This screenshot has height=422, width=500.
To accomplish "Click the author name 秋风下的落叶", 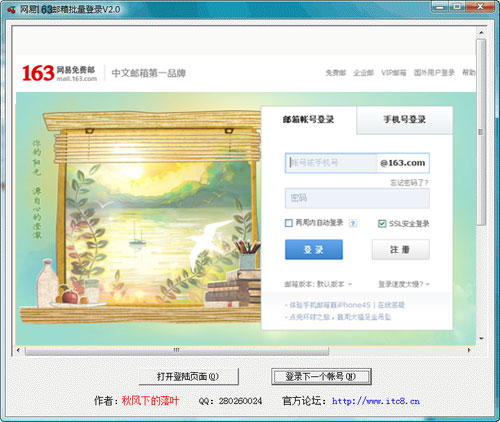I will (x=150, y=401).
